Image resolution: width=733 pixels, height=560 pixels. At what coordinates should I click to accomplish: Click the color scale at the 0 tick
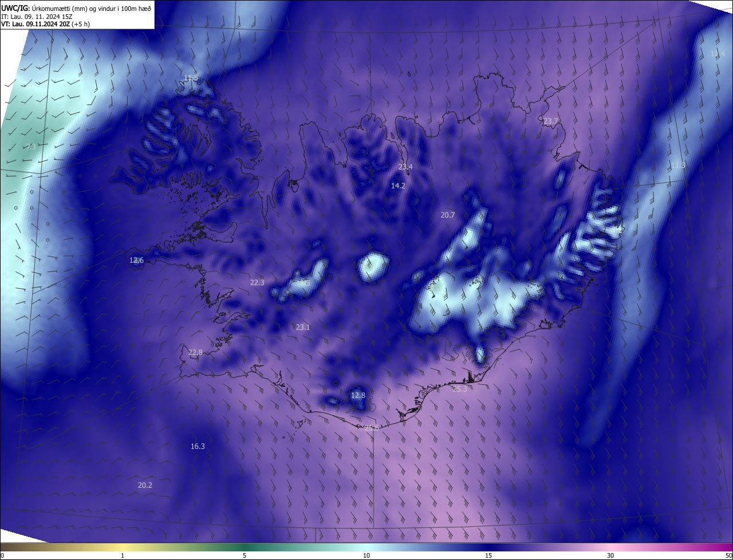[x=2, y=555]
